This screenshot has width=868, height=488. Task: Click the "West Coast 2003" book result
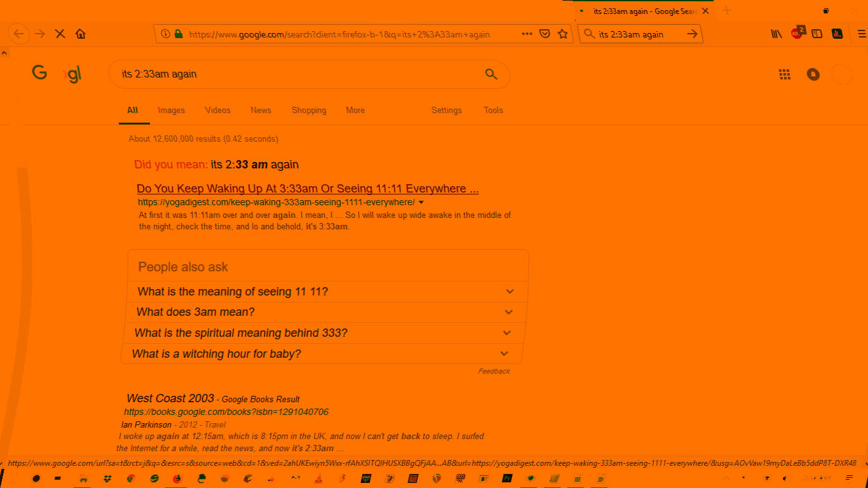[x=170, y=398]
